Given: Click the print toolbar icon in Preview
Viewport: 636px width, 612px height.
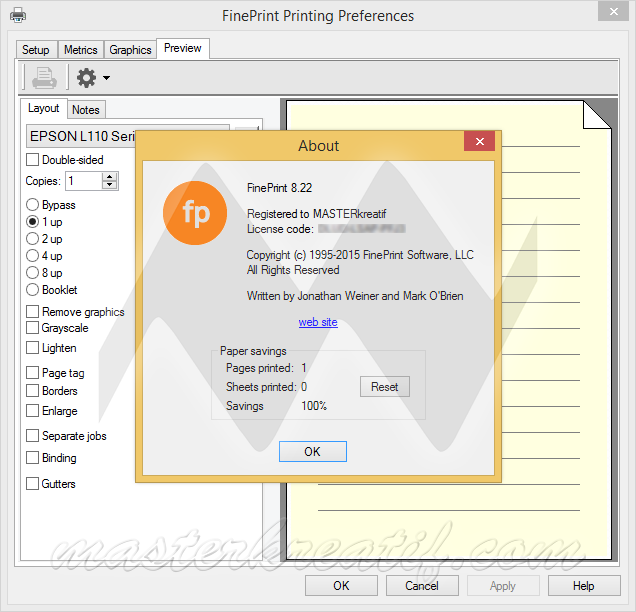Looking at the screenshot, I should [44, 77].
